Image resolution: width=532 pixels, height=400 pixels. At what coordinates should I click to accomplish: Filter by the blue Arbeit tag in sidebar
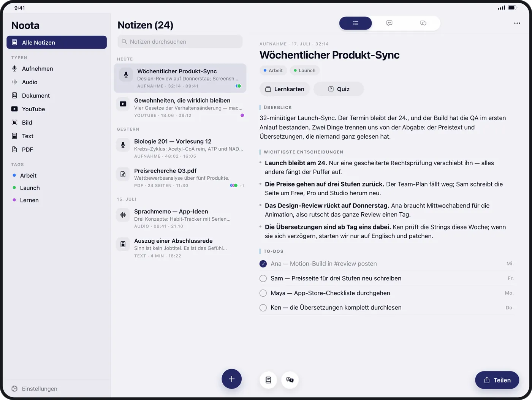57,175
